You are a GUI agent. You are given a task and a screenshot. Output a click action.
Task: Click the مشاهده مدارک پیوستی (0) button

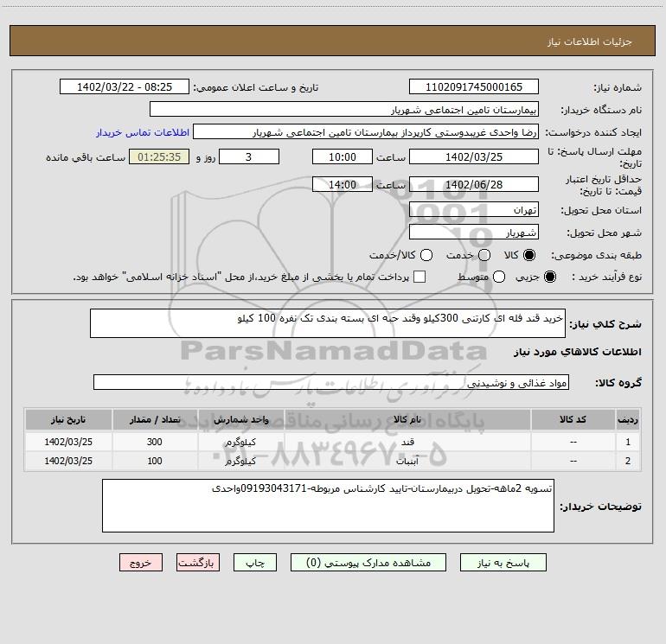368,563
